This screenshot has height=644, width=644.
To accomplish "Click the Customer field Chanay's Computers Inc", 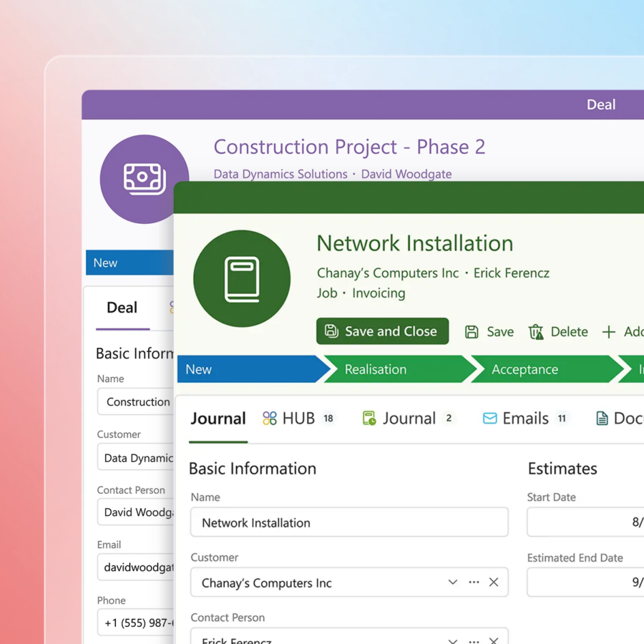I will (349, 582).
